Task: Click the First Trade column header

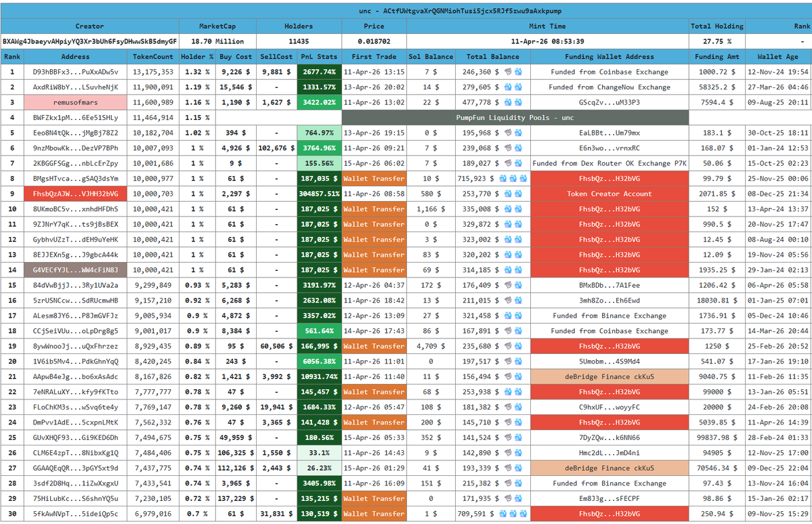Action: pyautogui.click(x=374, y=57)
